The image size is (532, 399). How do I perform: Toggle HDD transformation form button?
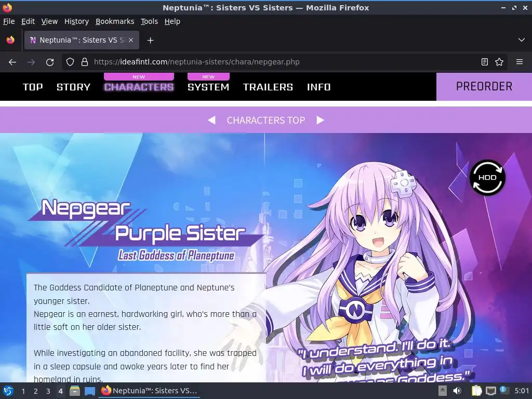click(487, 178)
